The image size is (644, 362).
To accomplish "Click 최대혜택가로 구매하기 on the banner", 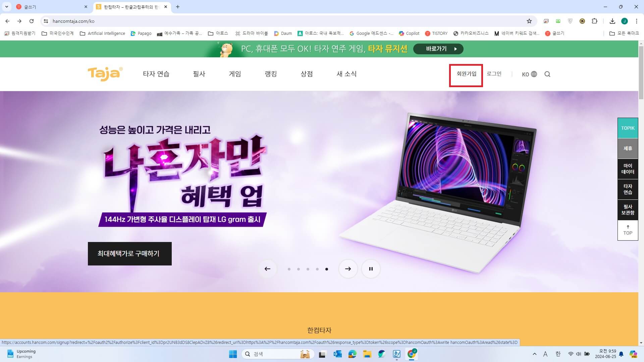I will click(129, 254).
